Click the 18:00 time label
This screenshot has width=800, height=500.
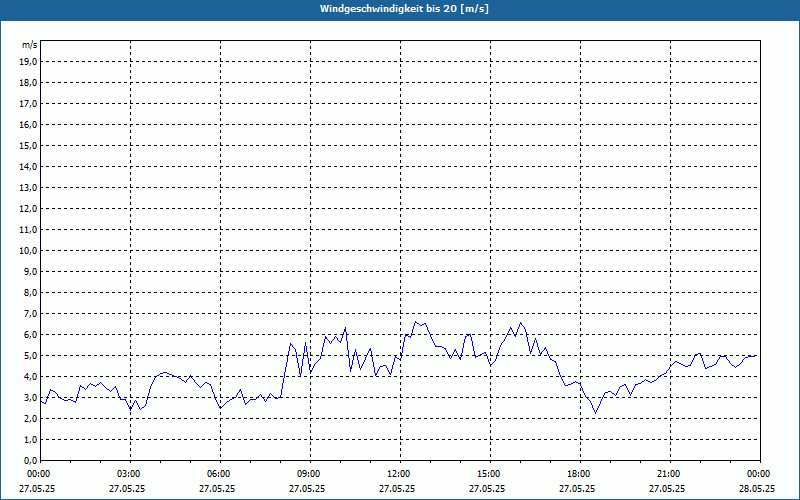tap(580, 474)
